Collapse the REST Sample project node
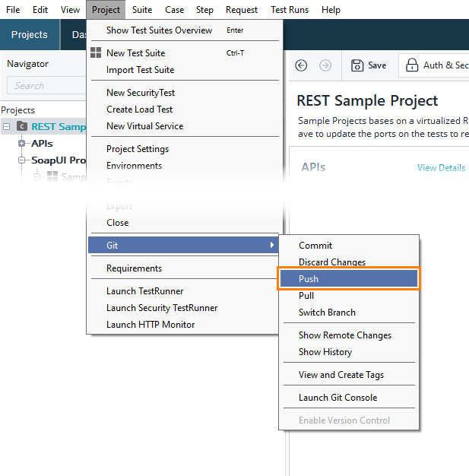 6,126
